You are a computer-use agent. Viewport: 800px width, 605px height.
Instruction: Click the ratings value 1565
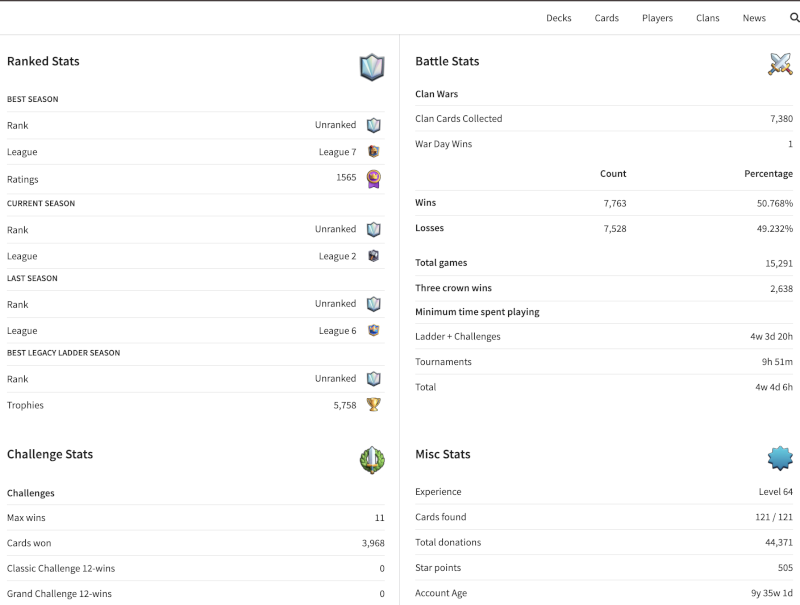click(x=346, y=178)
